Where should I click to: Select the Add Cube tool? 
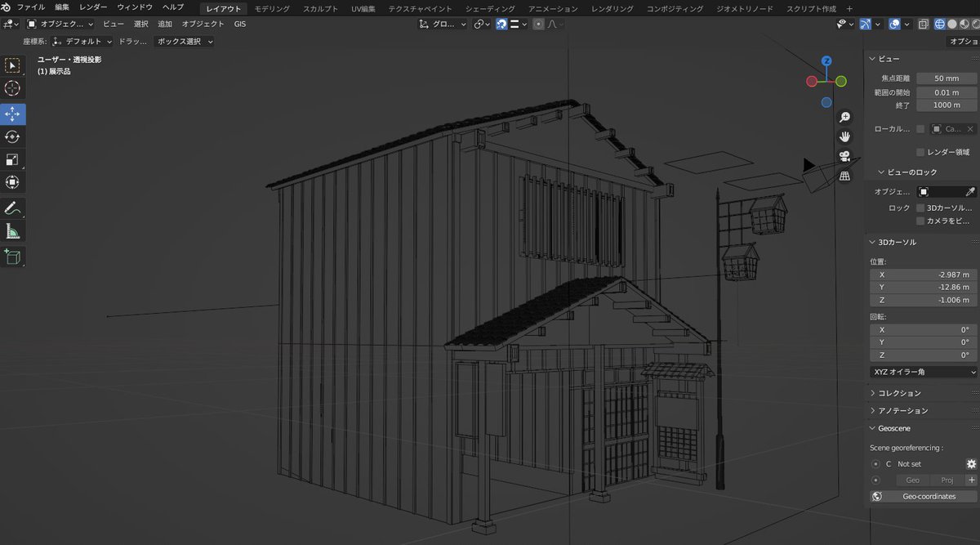click(13, 257)
